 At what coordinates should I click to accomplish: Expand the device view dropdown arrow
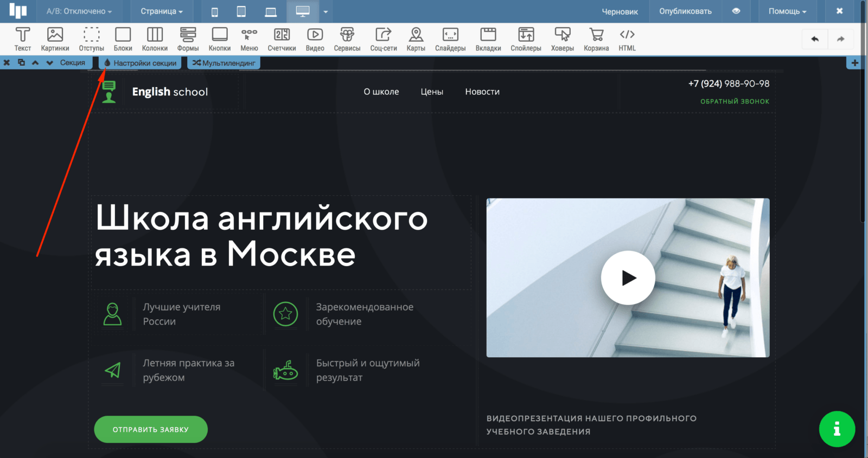[325, 11]
